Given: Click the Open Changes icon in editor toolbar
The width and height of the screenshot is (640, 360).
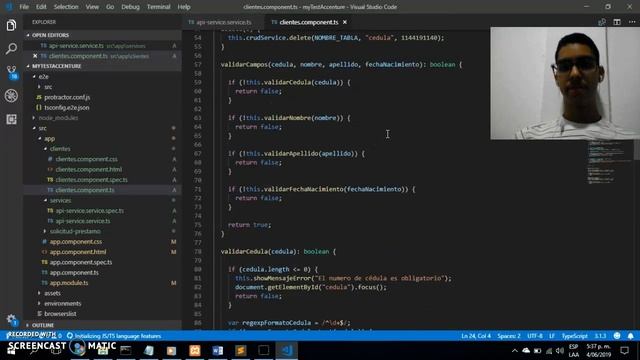Looking at the screenshot, I should pyautogui.click(x=602, y=22).
